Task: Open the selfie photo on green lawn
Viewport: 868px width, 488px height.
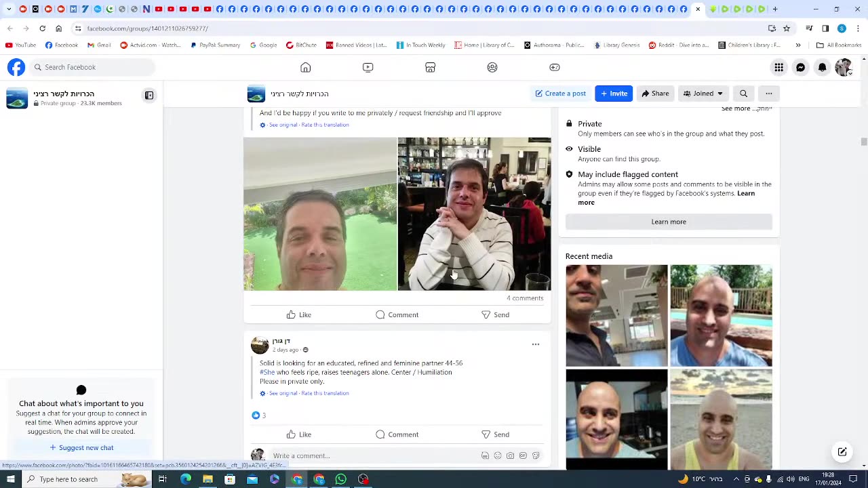Action: click(x=320, y=214)
